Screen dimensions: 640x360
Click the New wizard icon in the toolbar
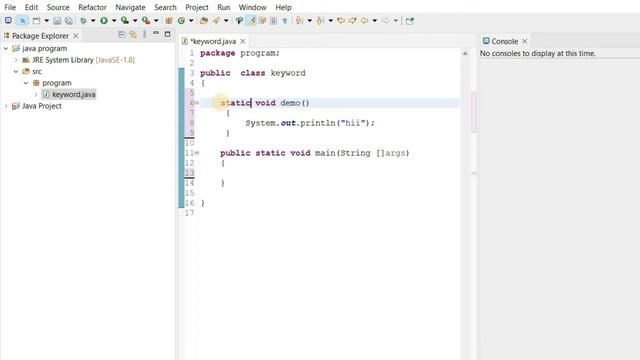click(36, 20)
